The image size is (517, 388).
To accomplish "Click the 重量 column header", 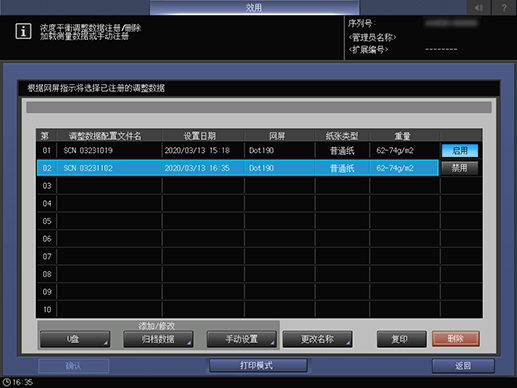I will (402, 136).
